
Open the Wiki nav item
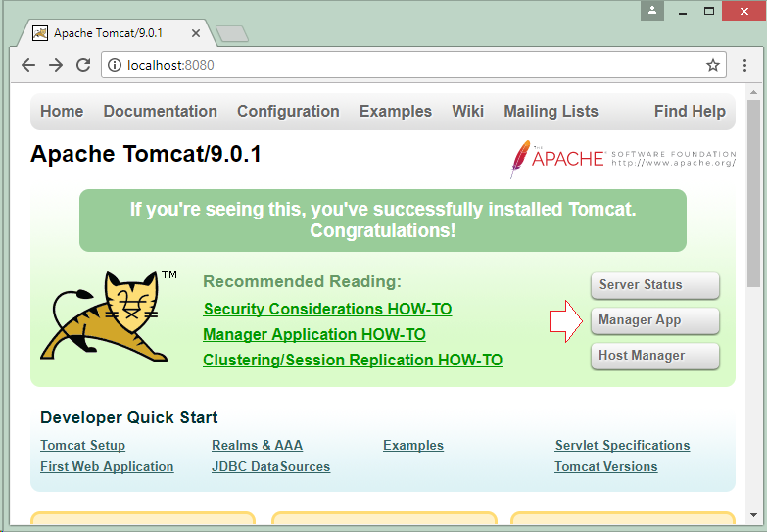(467, 111)
